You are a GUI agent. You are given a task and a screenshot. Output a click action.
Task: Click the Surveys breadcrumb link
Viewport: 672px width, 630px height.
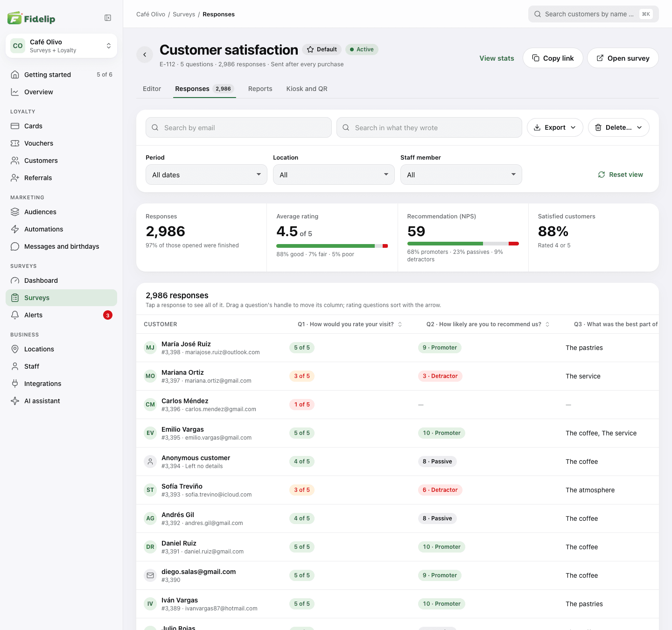(x=184, y=14)
